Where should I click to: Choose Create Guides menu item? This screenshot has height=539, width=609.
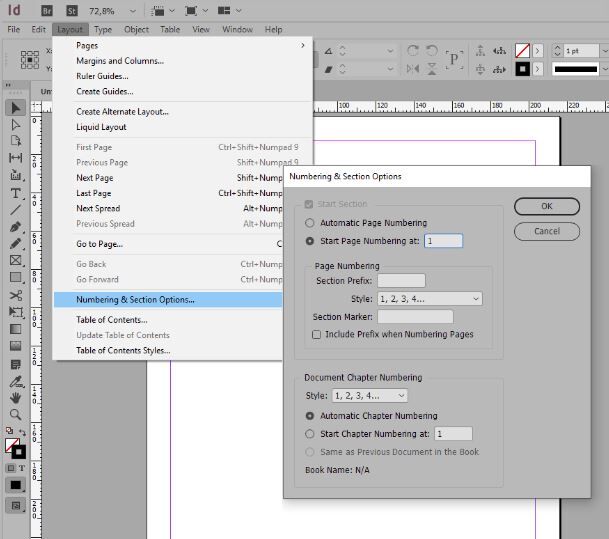[x=105, y=92]
